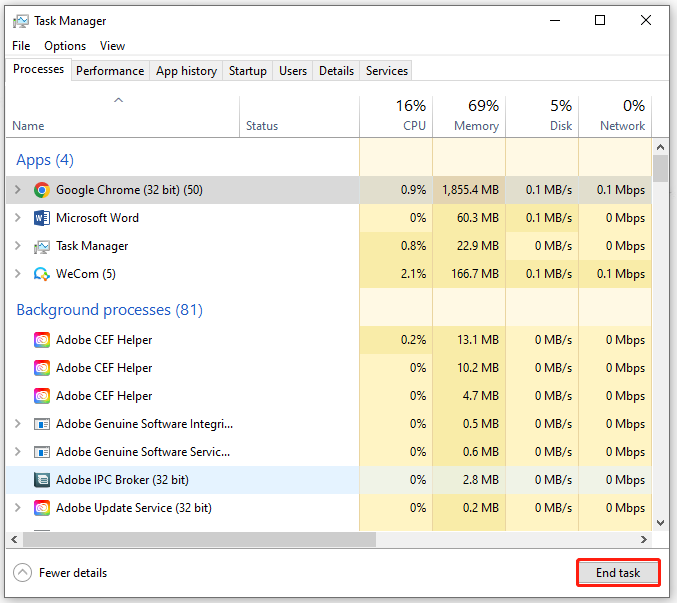Click the Adobe Genuine Software Integrity icon

(x=42, y=424)
